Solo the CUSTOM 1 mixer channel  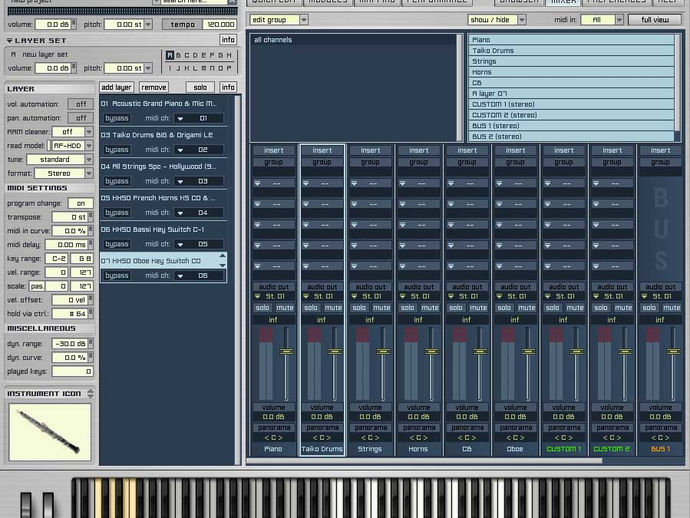click(x=553, y=308)
